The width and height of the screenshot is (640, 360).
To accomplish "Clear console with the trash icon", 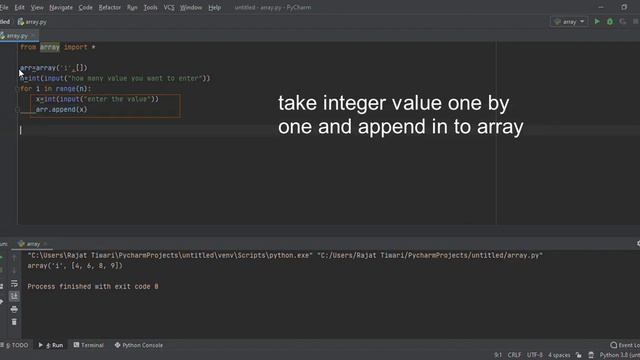I will [x=14, y=322].
